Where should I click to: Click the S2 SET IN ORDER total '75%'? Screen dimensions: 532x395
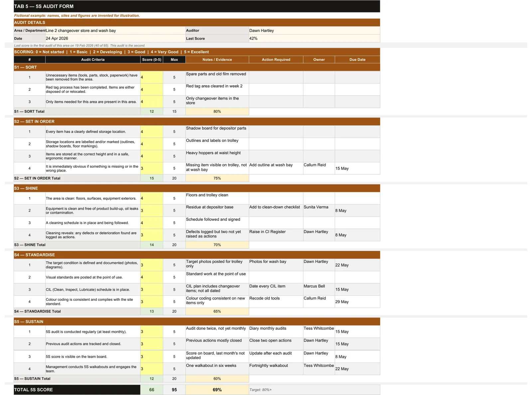click(217, 178)
